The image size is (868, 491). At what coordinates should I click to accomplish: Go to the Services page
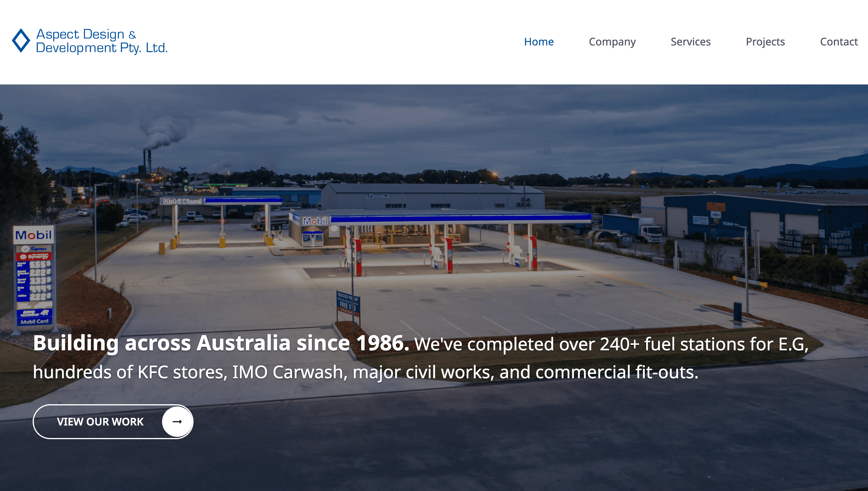(x=690, y=42)
